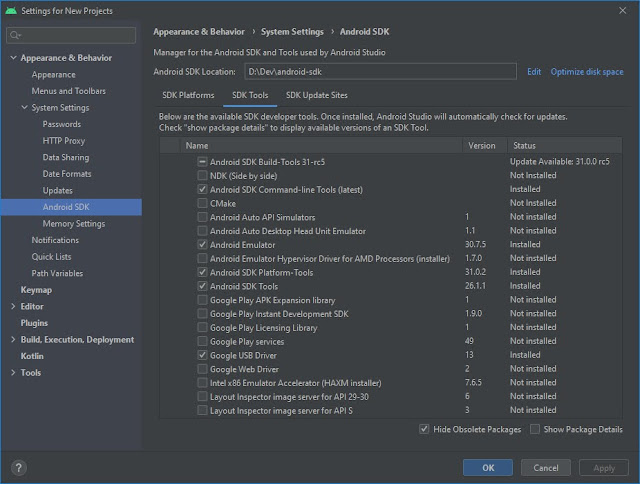Viewport: 640px width, 484px height.
Task: Click the search magnifier icon
Action: (16, 36)
